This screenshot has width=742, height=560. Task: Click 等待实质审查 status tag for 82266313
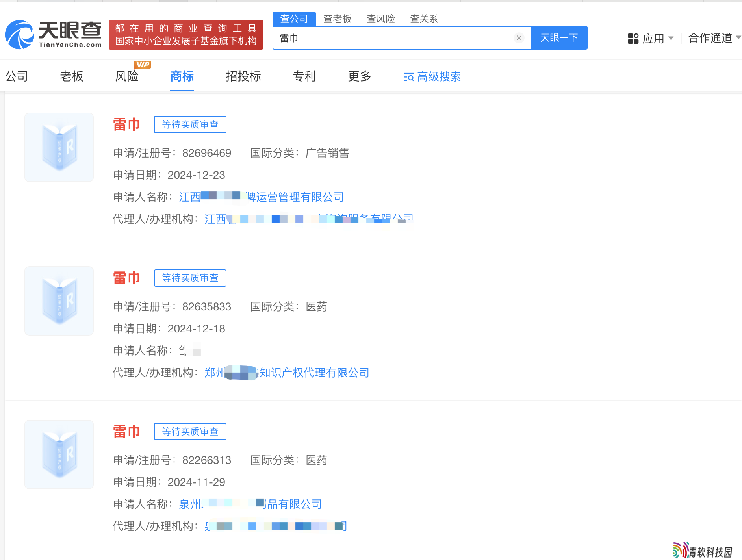(190, 432)
